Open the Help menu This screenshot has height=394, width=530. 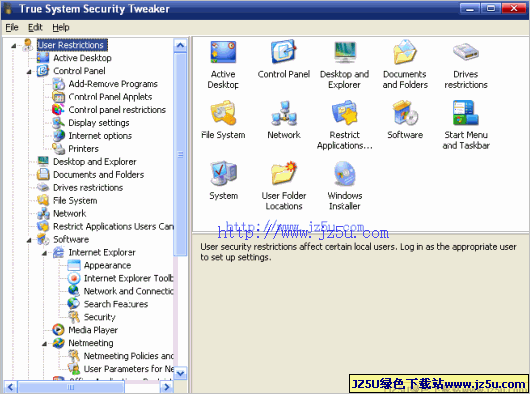click(x=61, y=27)
